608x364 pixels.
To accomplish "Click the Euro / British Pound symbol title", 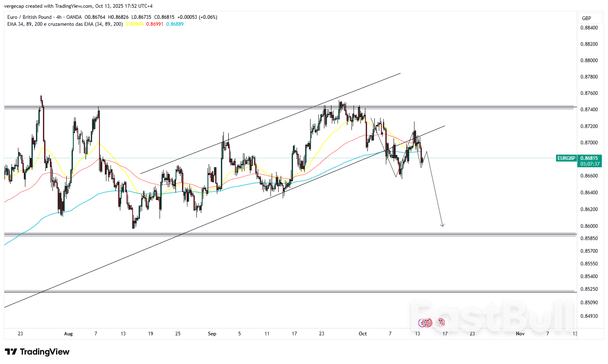I will (29, 17).
